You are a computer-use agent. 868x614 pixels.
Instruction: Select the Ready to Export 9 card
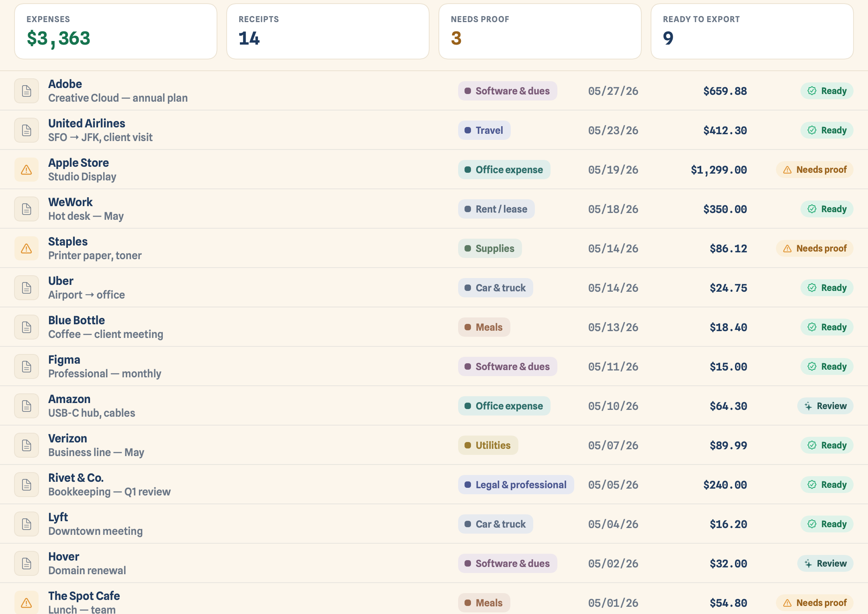(x=752, y=31)
